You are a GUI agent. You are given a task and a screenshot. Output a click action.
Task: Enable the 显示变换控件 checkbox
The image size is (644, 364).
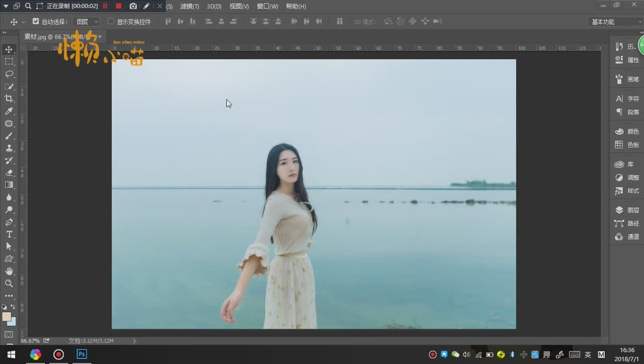coord(111,22)
